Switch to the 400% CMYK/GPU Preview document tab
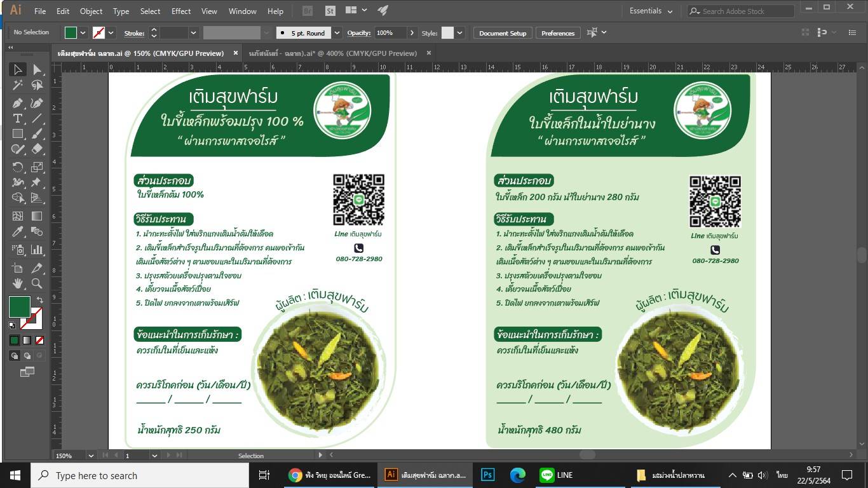This screenshot has width=868, height=488. [333, 53]
